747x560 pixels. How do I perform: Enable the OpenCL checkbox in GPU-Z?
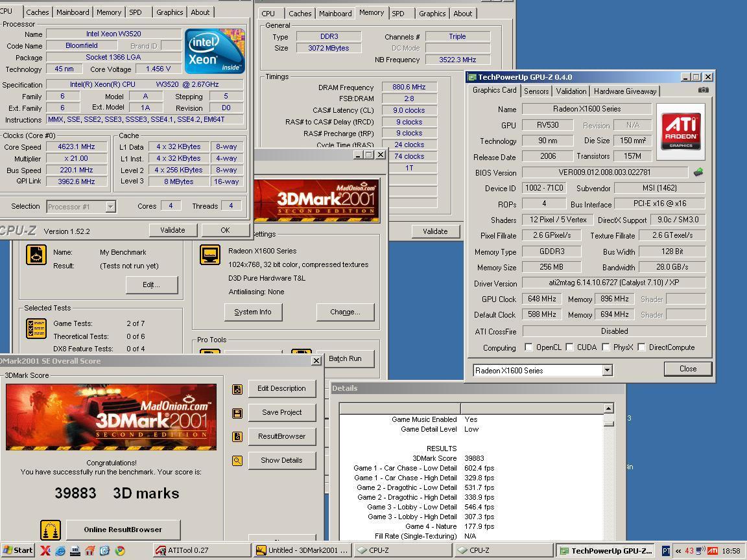(528, 347)
